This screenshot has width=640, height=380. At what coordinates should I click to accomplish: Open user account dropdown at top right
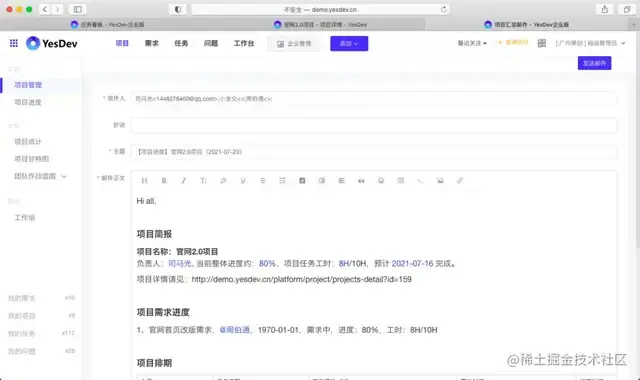pos(590,43)
